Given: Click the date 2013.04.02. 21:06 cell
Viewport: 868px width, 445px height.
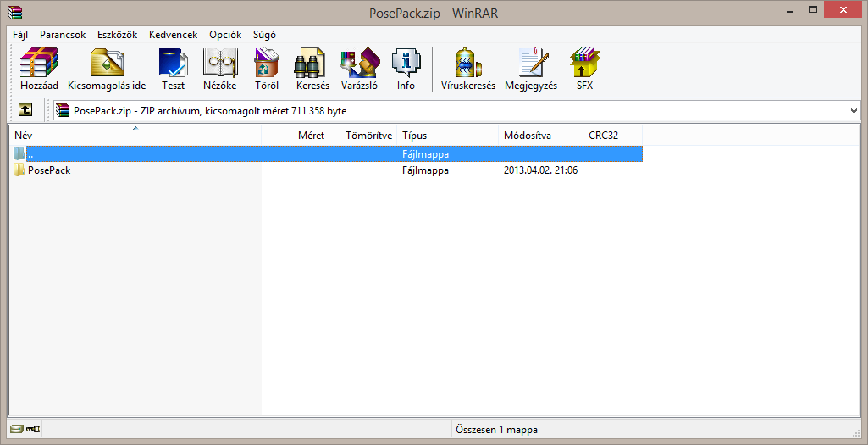Looking at the screenshot, I should [541, 170].
